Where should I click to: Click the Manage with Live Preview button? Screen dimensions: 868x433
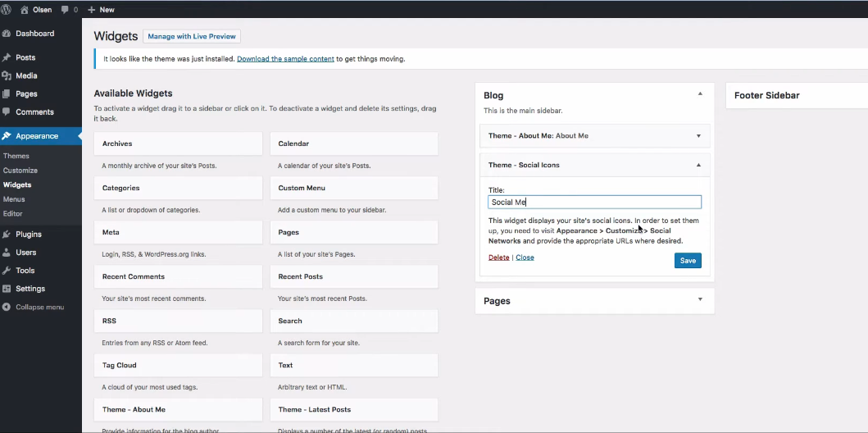[192, 36]
